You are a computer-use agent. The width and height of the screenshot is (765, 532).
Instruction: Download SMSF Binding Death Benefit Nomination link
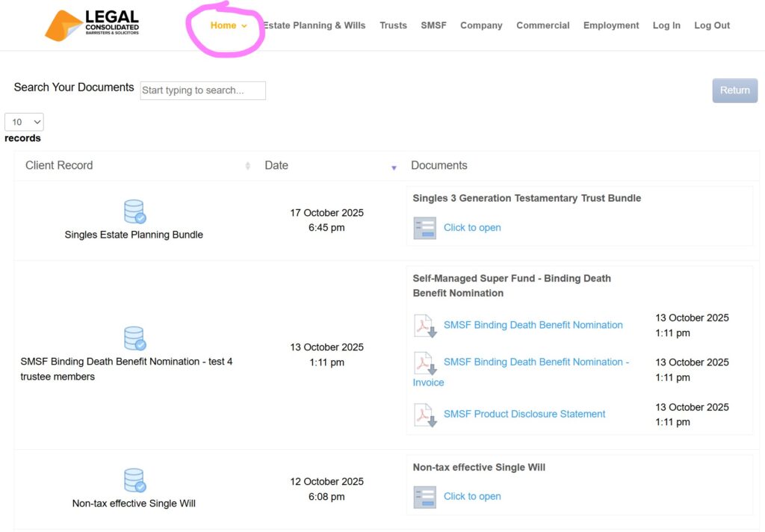(x=533, y=325)
